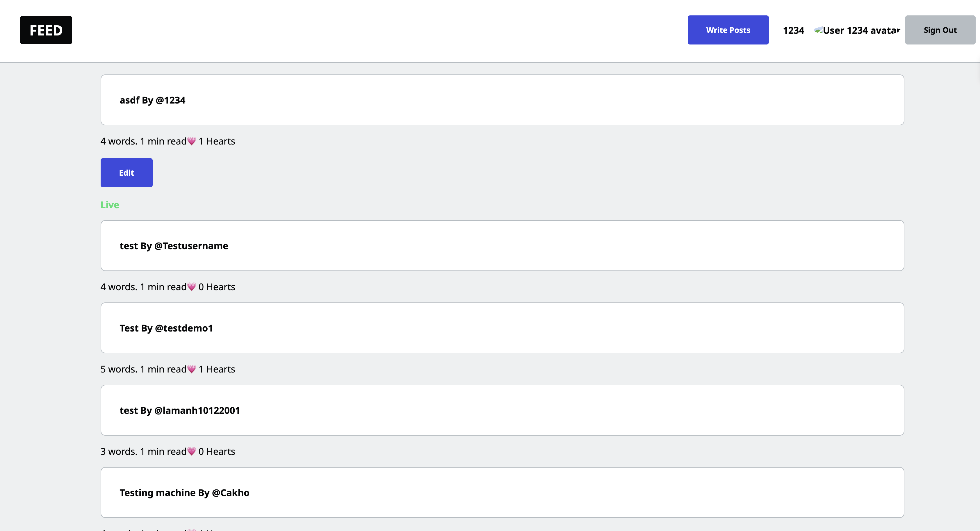Click heart icon under Testusername post
The height and width of the screenshot is (531, 980).
point(192,287)
